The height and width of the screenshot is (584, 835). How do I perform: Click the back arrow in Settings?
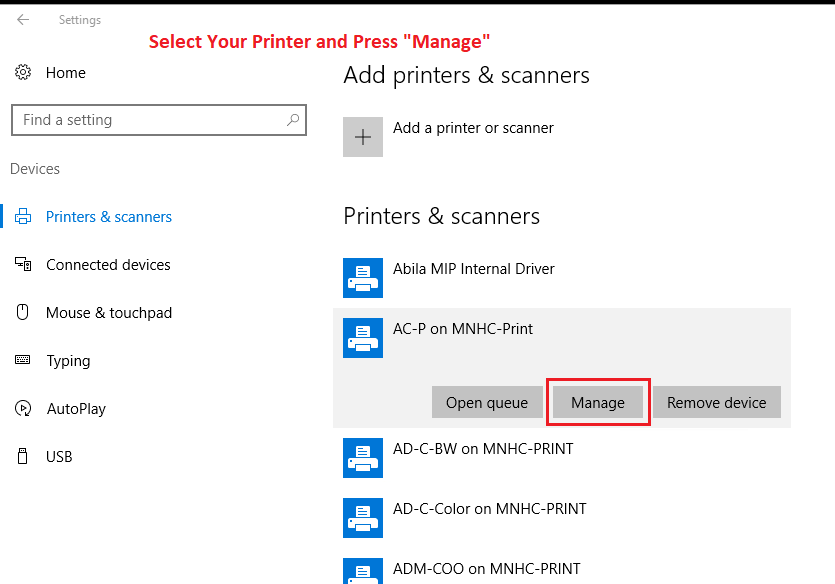pos(23,20)
